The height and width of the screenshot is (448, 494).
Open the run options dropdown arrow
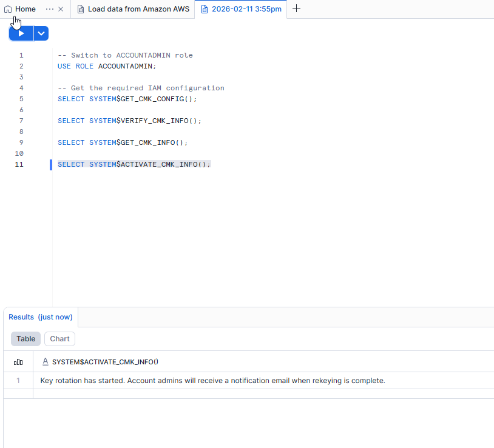click(41, 34)
